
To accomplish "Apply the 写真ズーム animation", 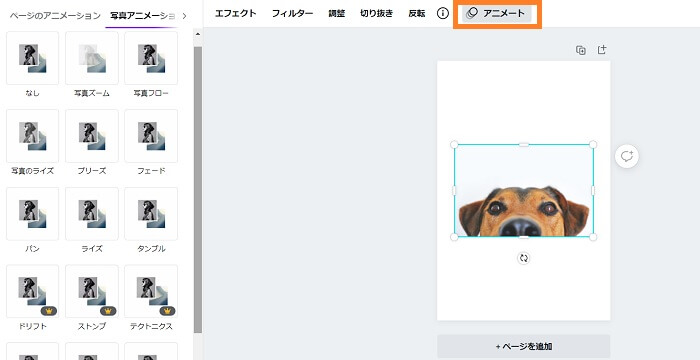I will 92,58.
